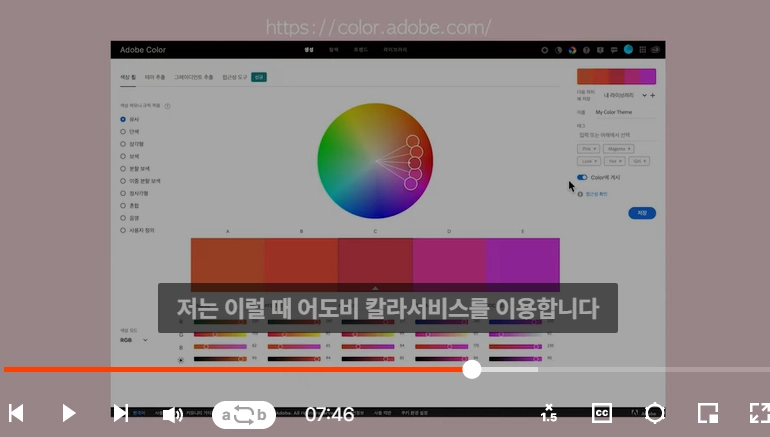The image size is (770, 437).
Task: Open the 접근성 확인 link
Action: (x=596, y=194)
